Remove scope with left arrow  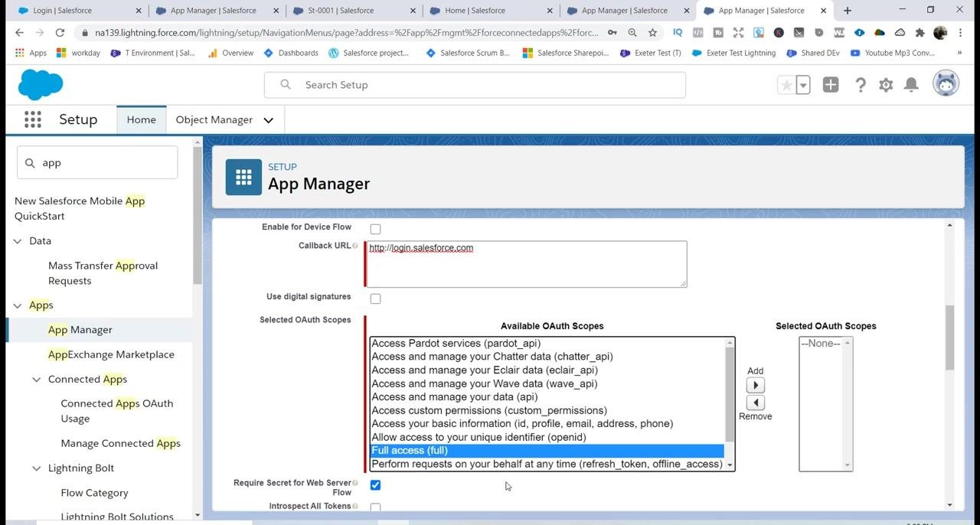tap(755, 403)
